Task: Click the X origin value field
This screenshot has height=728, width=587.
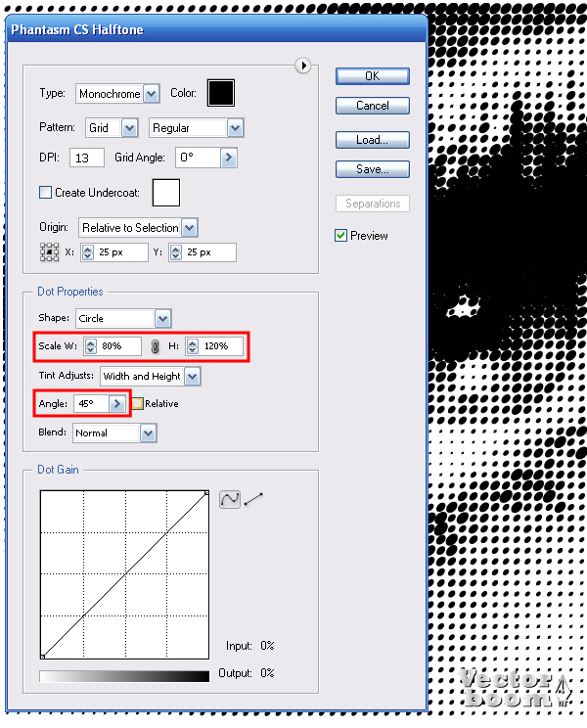Action: tap(120, 252)
